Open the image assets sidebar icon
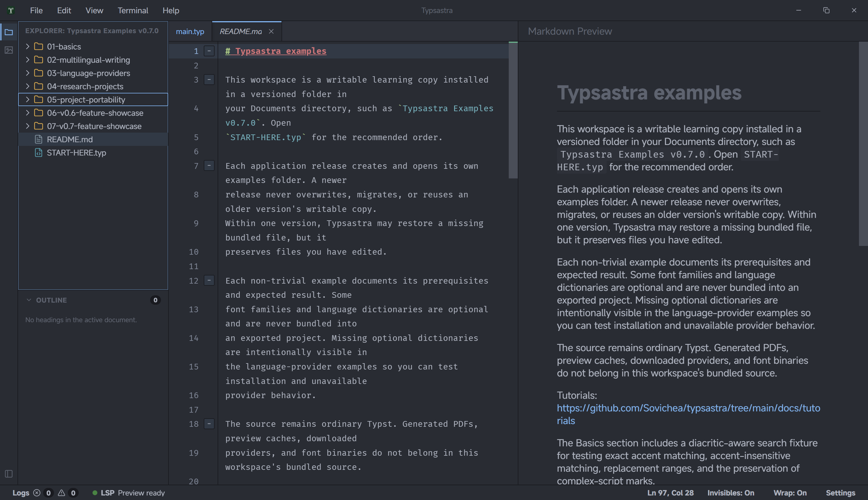 [9, 50]
